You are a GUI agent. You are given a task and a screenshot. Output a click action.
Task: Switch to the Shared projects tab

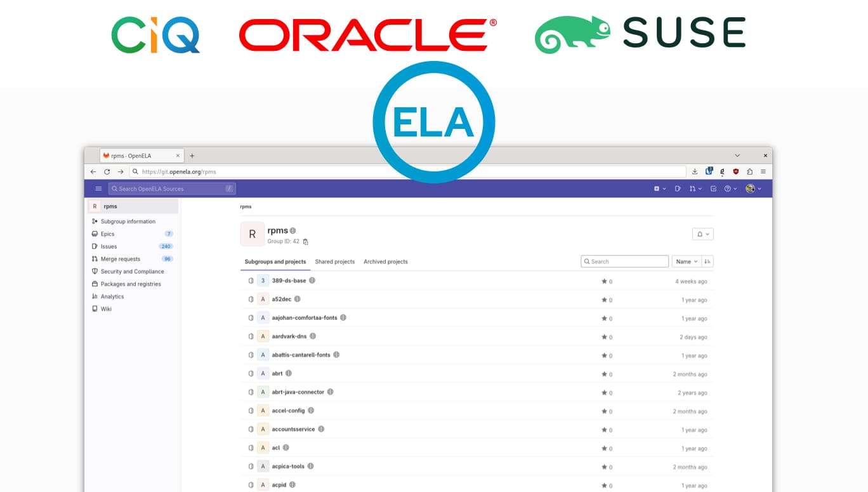pyautogui.click(x=334, y=262)
